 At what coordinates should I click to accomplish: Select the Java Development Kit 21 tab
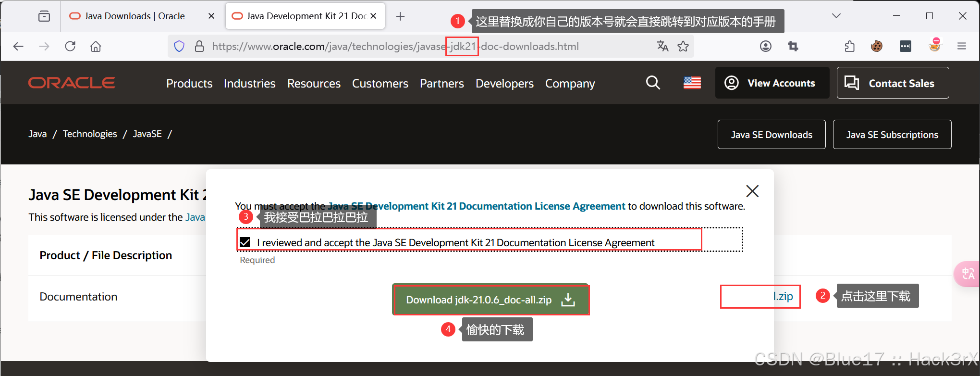[306, 16]
